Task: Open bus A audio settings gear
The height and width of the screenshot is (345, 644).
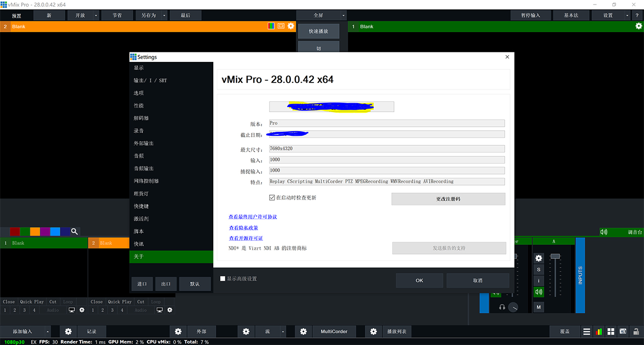Action: [x=539, y=258]
